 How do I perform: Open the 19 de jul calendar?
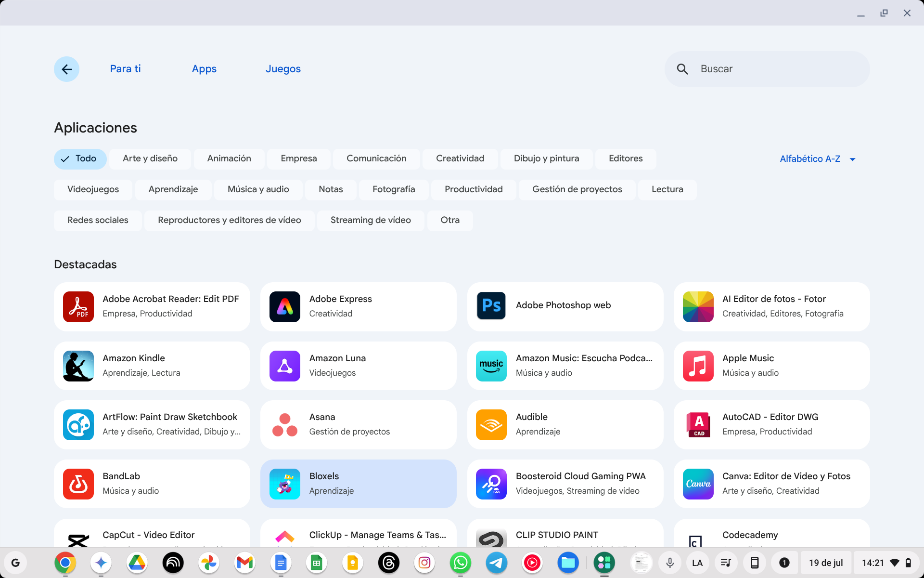click(x=826, y=563)
